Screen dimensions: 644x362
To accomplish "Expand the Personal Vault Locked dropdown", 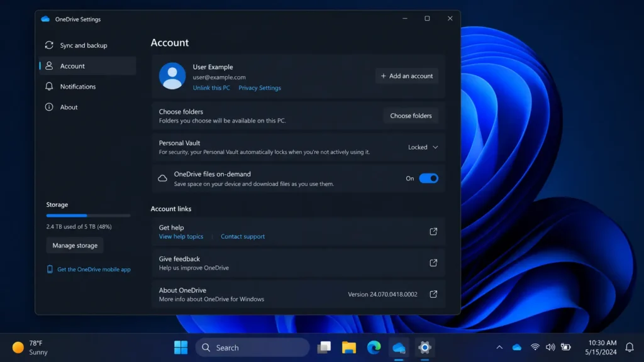I will click(x=423, y=147).
